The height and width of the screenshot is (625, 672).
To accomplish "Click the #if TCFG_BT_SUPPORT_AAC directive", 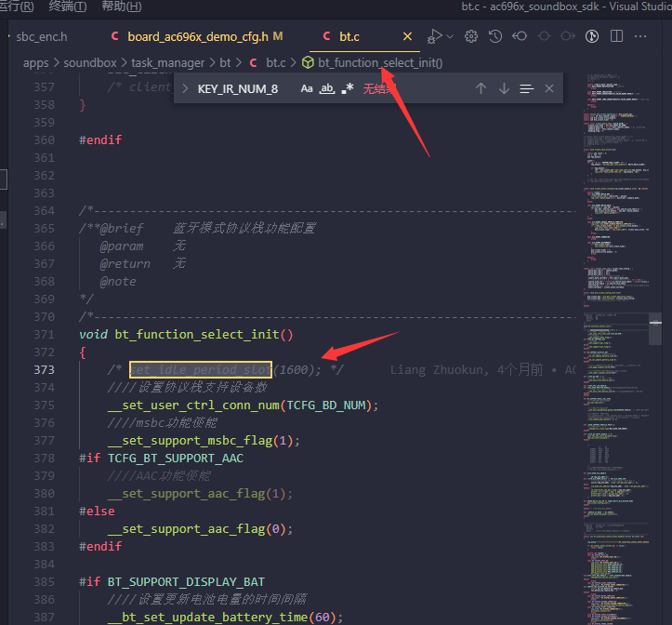I will 161,459.
